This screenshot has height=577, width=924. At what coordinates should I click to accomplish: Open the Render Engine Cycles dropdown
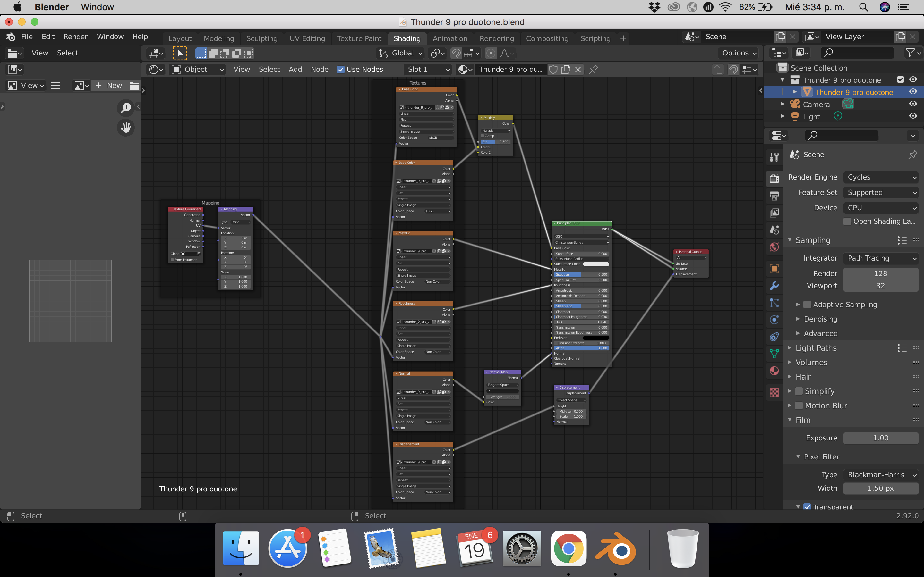pos(880,177)
